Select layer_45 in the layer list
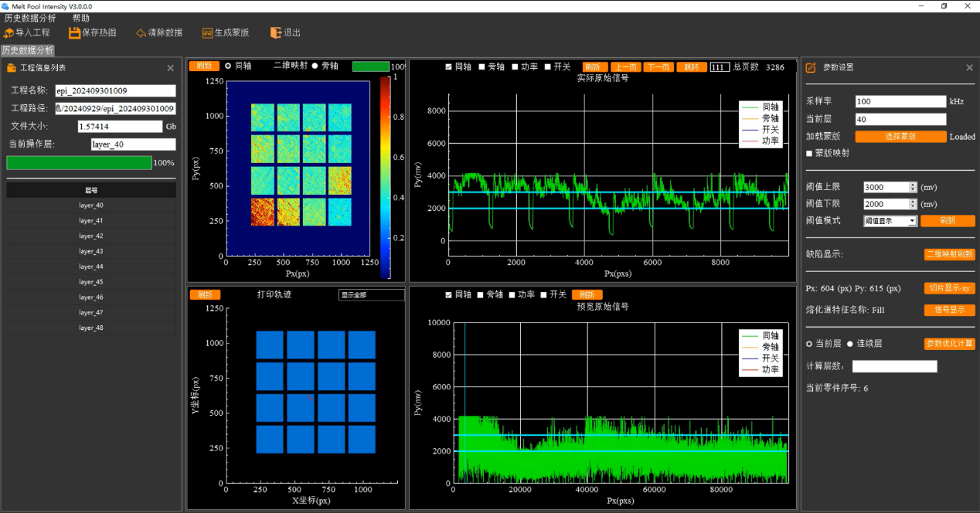 tap(91, 282)
